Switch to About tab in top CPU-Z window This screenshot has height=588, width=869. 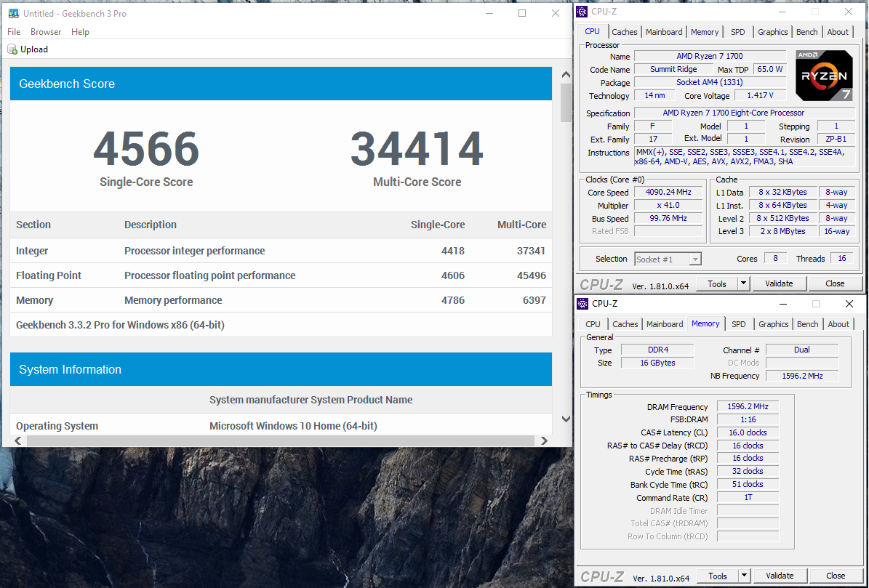tap(838, 32)
